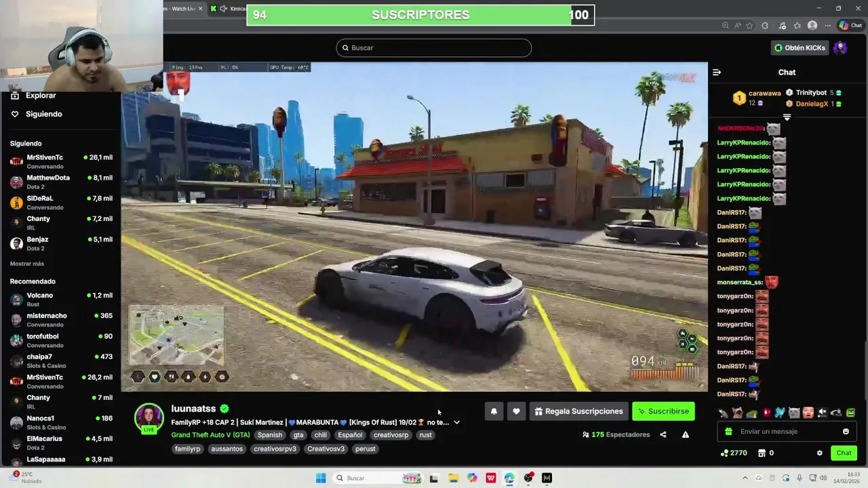
Task: Open the user profile avatar menu
Action: (x=840, y=47)
